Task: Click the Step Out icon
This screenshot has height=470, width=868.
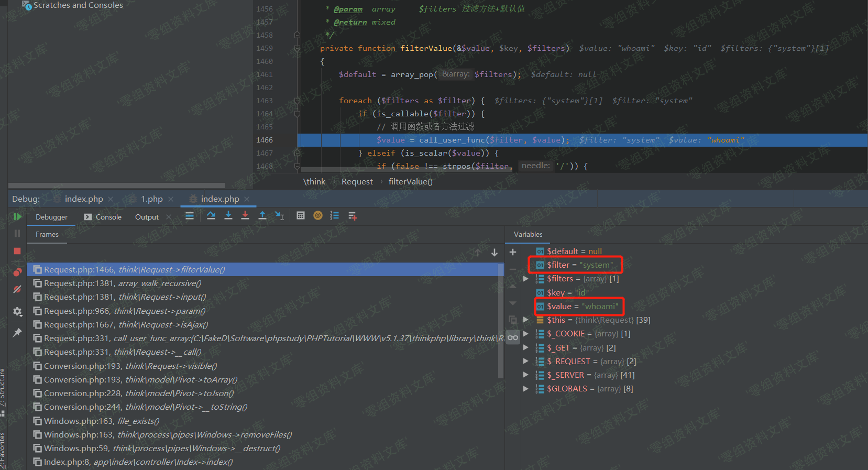Action: [262, 216]
